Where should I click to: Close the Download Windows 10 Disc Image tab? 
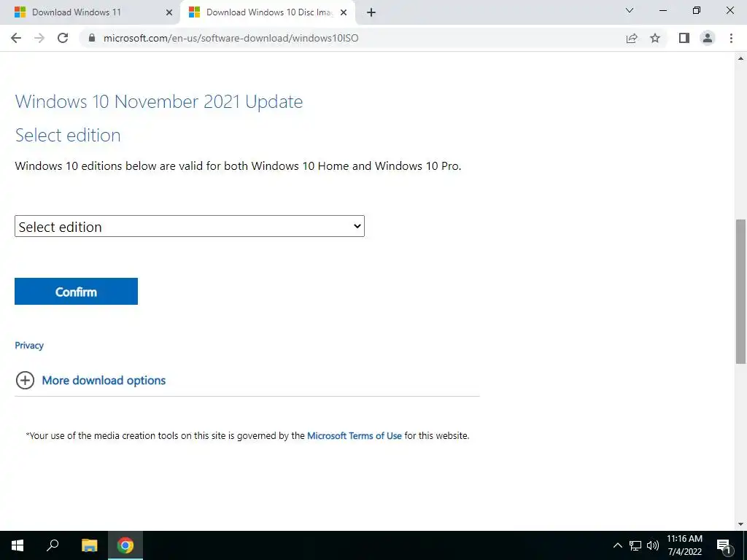(x=344, y=12)
